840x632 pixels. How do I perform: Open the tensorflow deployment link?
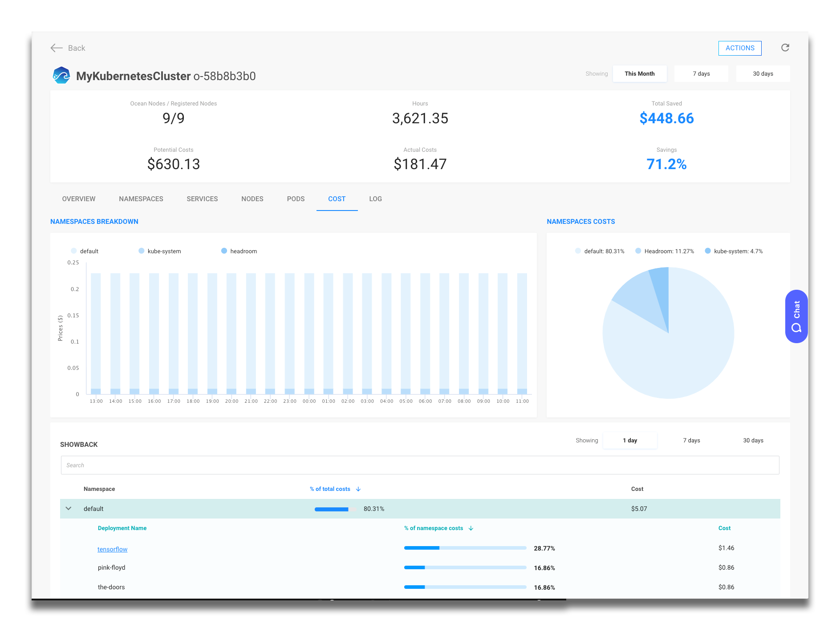pyautogui.click(x=112, y=549)
